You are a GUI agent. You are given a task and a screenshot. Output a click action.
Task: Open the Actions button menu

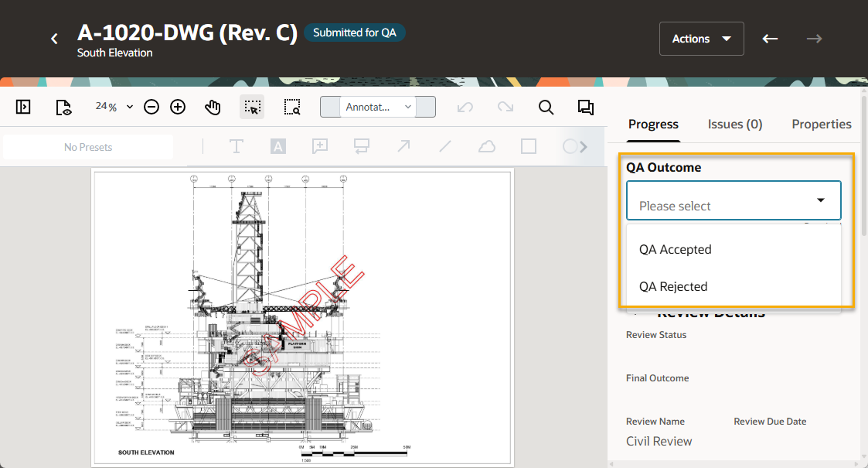pyautogui.click(x=701, y=39)
